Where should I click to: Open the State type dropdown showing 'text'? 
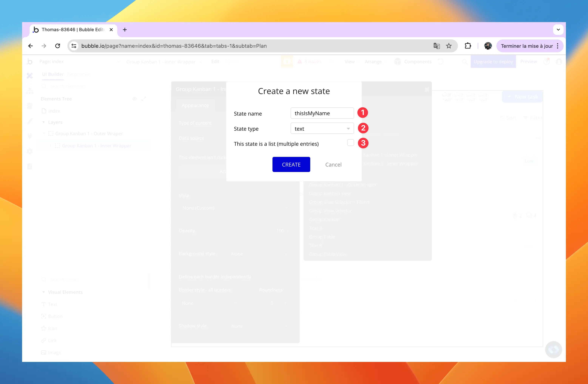click(x=322, y=128)
